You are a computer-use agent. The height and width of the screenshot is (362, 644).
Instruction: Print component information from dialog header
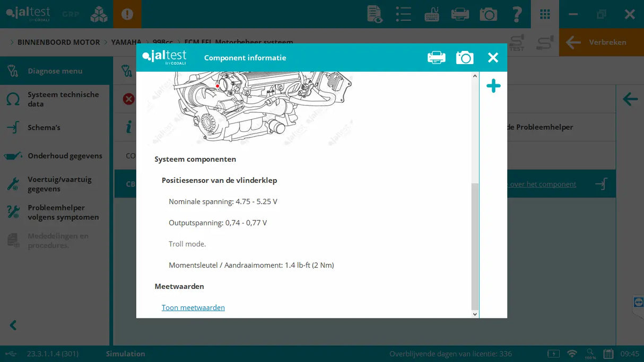click(437, 57)
